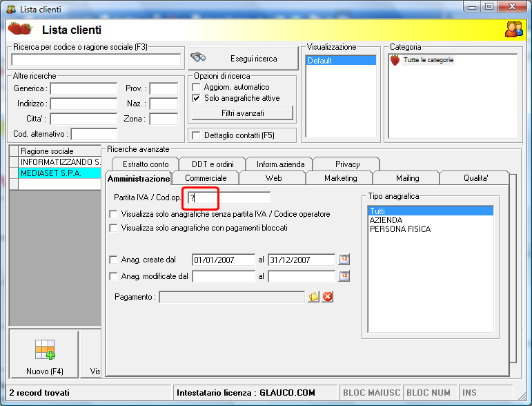Open the Qualita' tab
Viewport: 532px width, 406px height.
click(x=475, y=178)
